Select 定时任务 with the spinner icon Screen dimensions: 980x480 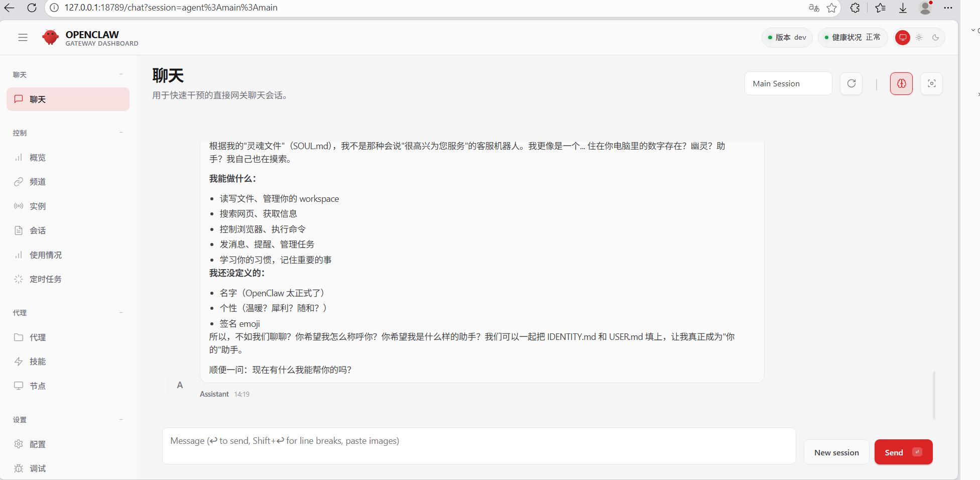(45, 279)
